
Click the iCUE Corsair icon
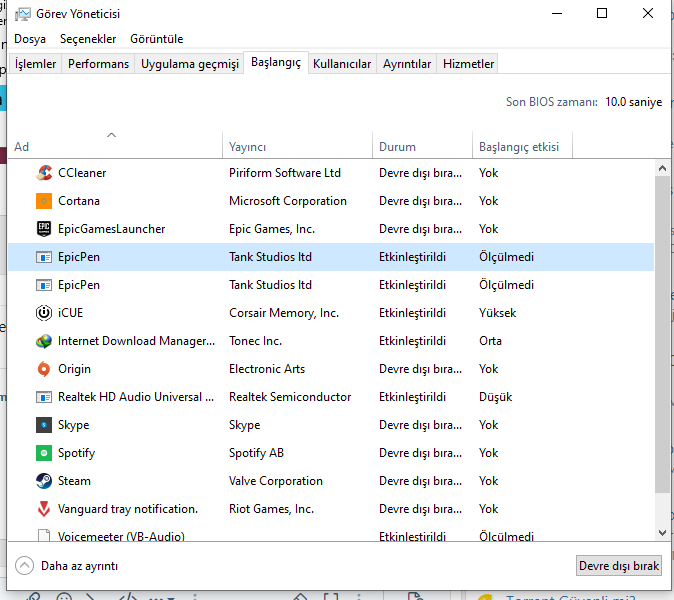pos(44,313)
